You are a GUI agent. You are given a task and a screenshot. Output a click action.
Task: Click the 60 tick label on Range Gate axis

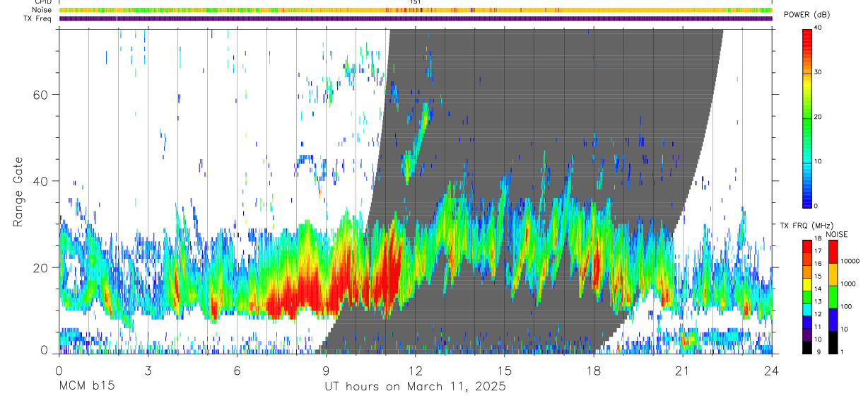point(43,94)
